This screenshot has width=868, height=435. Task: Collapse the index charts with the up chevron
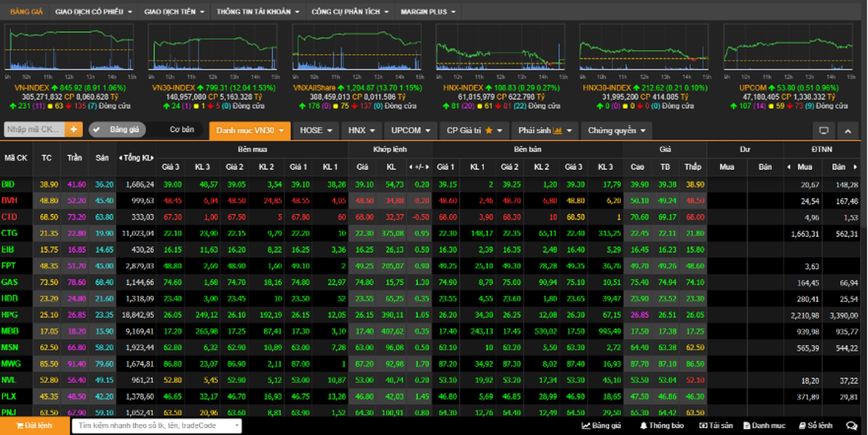848,131
